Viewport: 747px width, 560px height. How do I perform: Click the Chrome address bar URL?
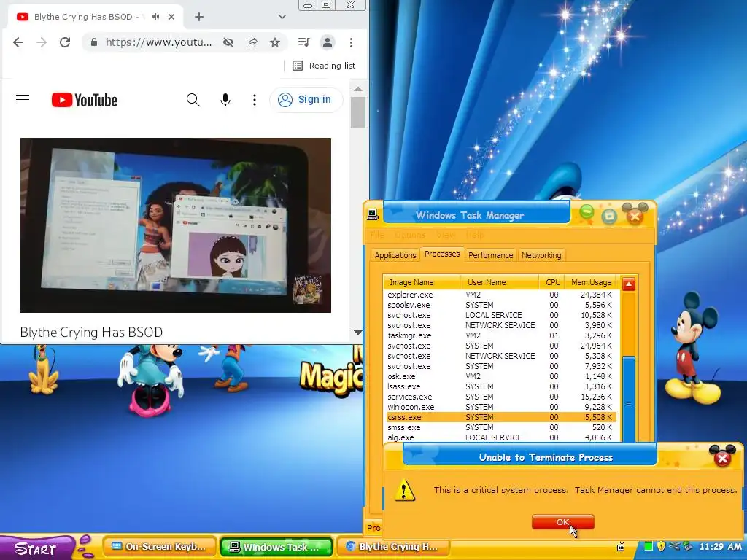coord(158,42)
